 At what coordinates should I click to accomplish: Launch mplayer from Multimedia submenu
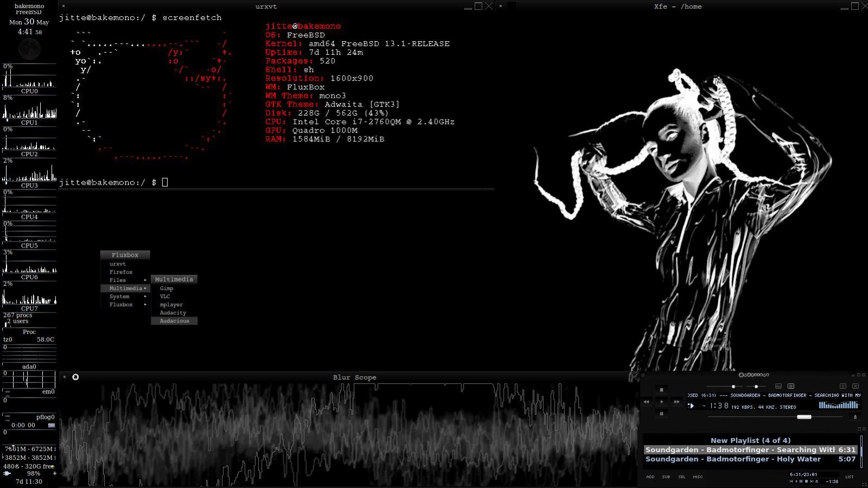click(x=174, y=305)
